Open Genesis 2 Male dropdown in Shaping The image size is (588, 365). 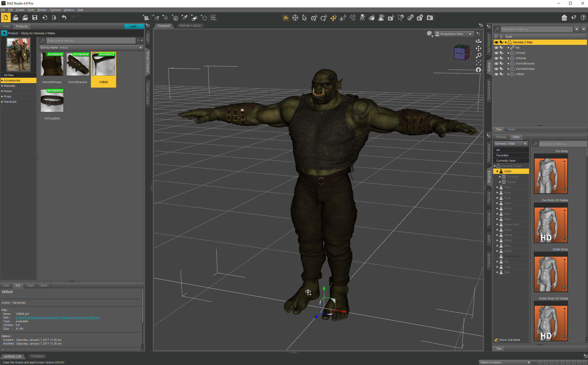[x=511, y=144]
